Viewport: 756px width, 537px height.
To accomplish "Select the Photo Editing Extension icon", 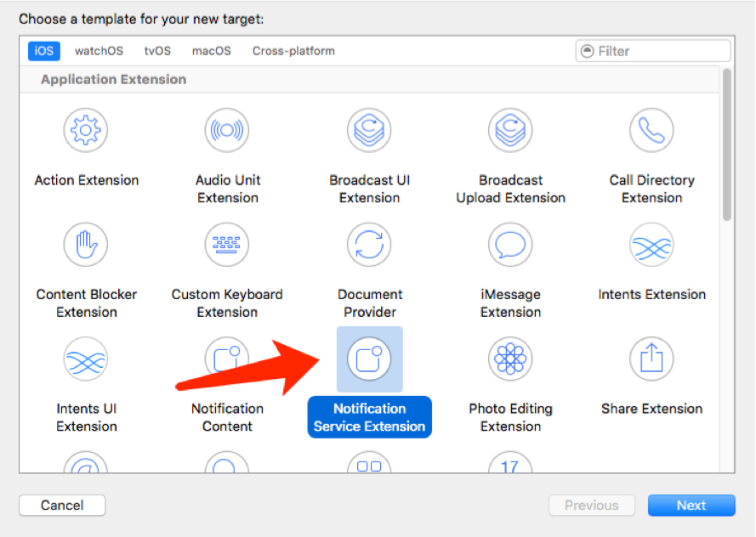I will (x=510, y=359).
